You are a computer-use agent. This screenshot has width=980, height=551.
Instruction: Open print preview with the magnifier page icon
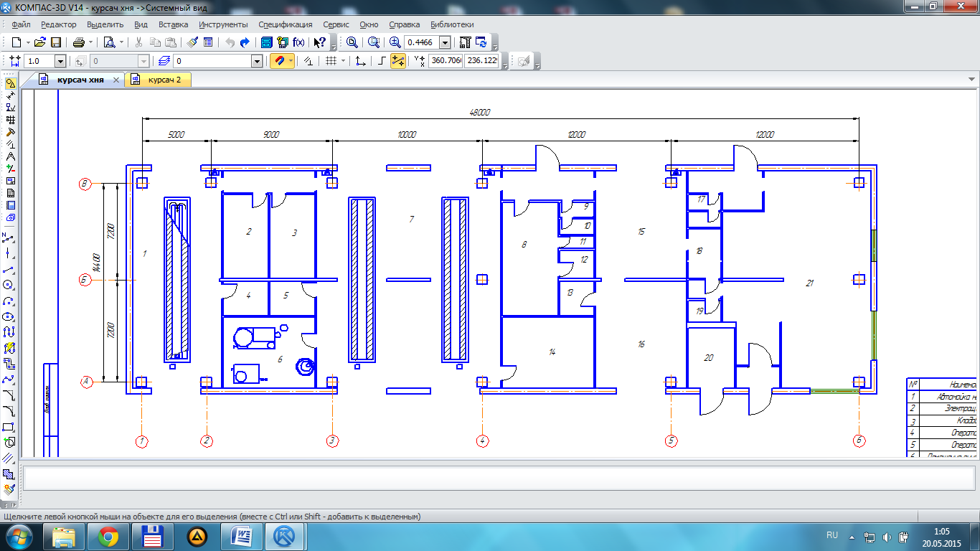coord(109,42)
